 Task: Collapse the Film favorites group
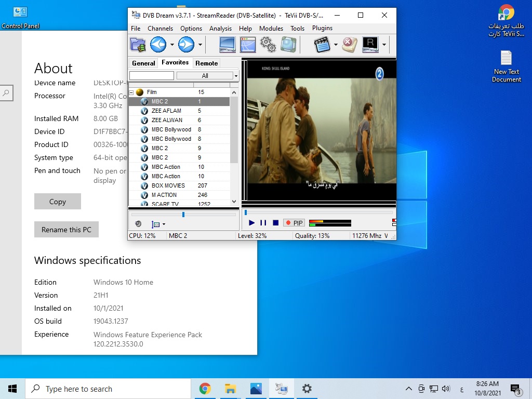coord(131,92)
